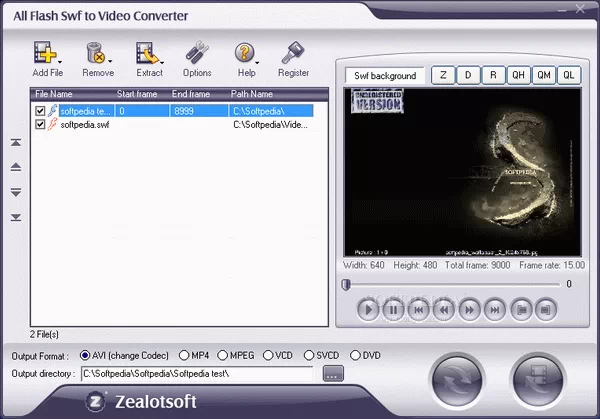The image size is (600, 419).
Task: Click the C:\Softpedia\Vide... path cell
Action: tap(270, 124)
